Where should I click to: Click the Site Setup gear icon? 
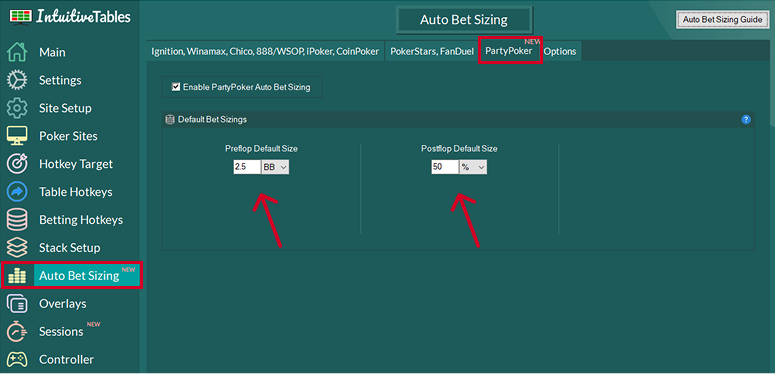[17, 108]
